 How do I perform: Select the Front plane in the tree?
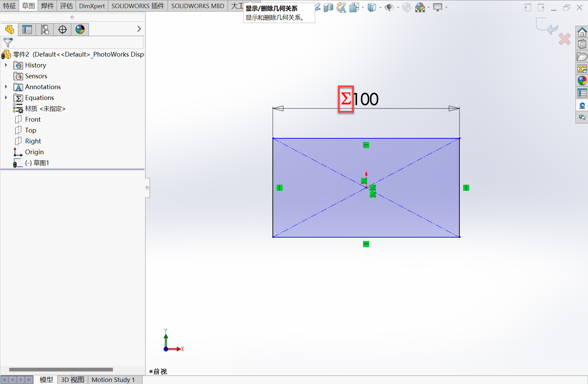(x=33, y=119)
